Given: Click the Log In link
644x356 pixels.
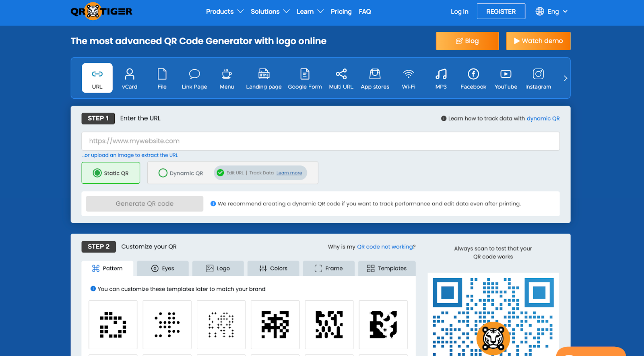Looking at the screenshot, I should tap(459, 12).
